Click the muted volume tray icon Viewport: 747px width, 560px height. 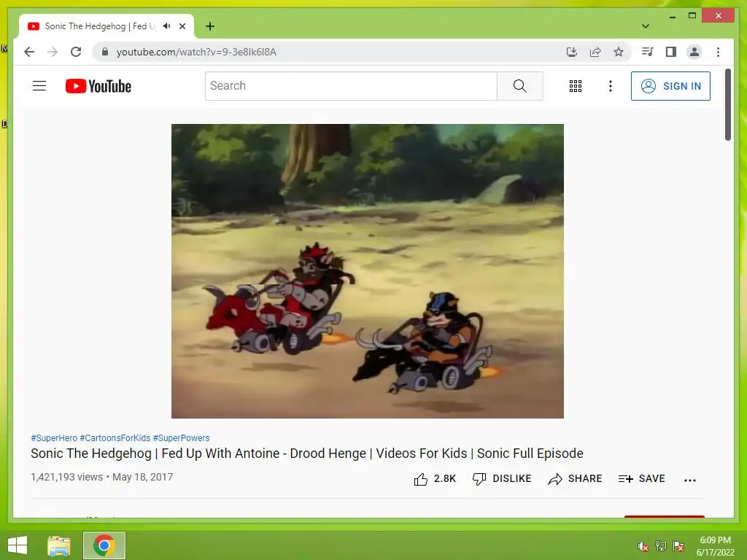(643, 546)
